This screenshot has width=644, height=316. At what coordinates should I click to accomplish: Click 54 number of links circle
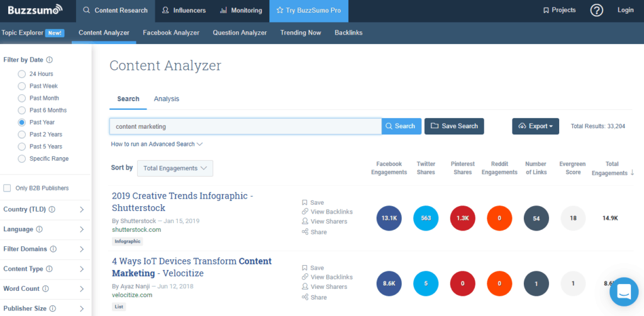pyautogui.click(x=536, y=219)
